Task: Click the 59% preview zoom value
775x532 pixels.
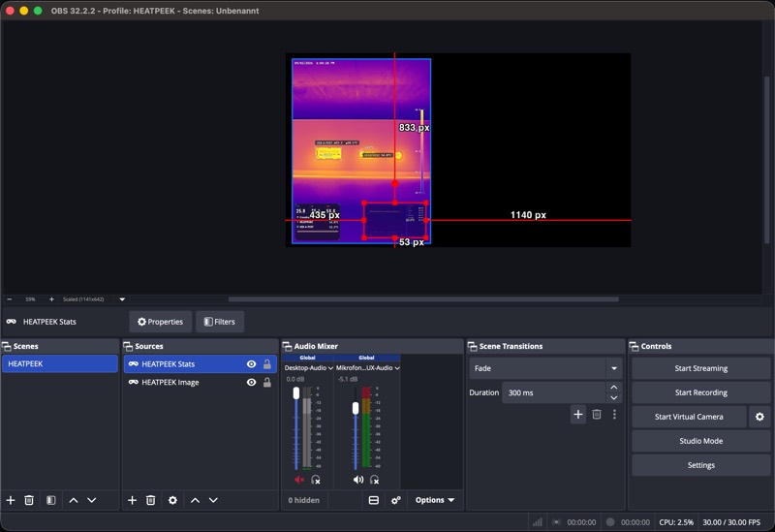Action: point(30,299)
